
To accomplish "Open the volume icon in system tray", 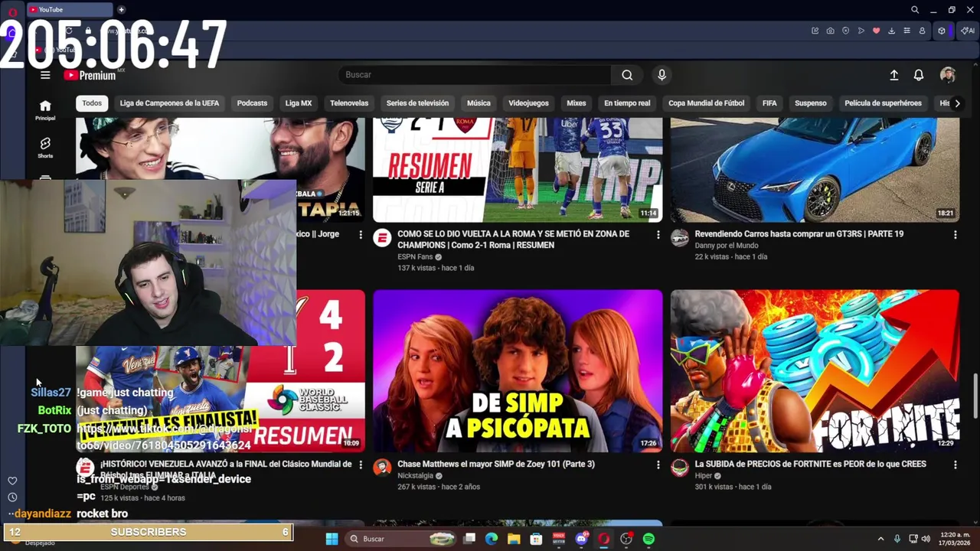I will [x=926, y=539].
